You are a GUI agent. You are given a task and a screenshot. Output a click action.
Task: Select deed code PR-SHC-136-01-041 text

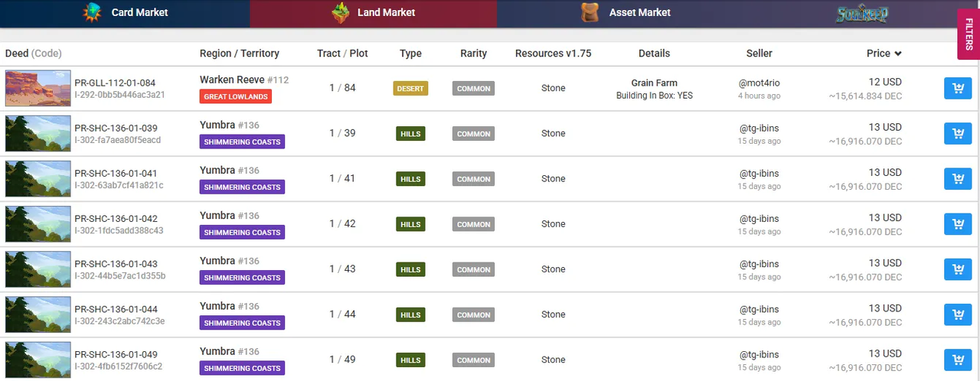116,174
